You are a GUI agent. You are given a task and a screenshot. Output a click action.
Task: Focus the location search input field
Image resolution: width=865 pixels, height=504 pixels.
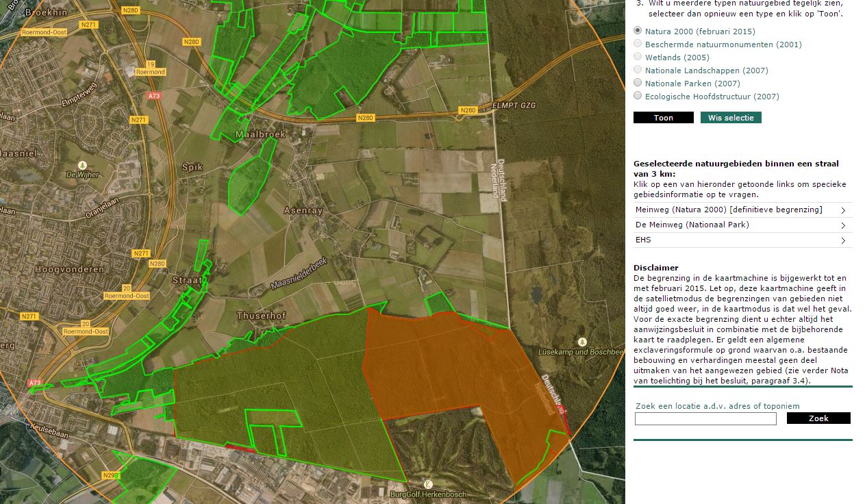point(705,418)
